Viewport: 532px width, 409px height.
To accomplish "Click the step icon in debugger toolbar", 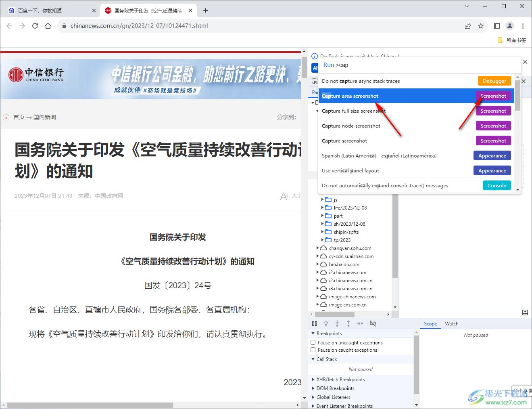I will point(360,323).
